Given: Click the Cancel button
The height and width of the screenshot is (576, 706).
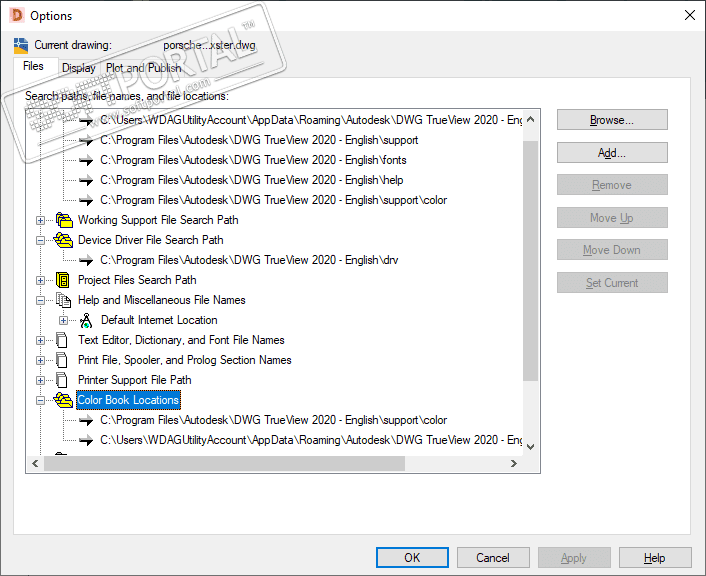Looking at the screenshot, I should click(x=493, y=558).
